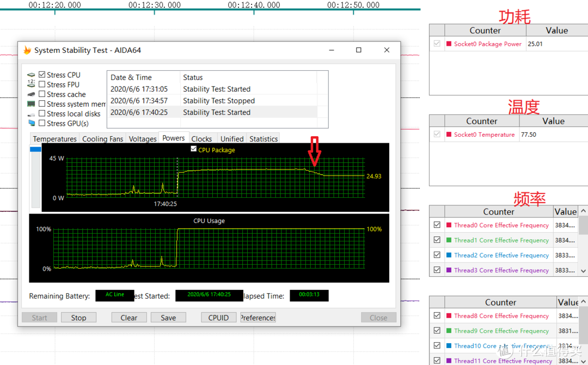Click the Date & Time column header

click(x=144, y=77)
